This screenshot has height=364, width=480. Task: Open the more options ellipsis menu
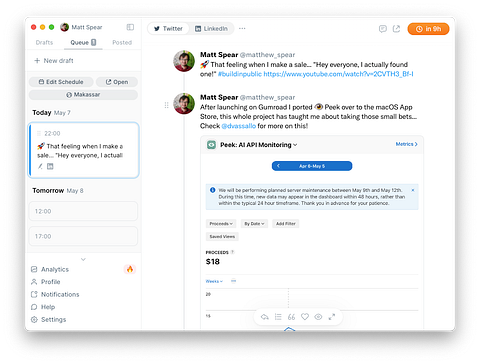242,29
